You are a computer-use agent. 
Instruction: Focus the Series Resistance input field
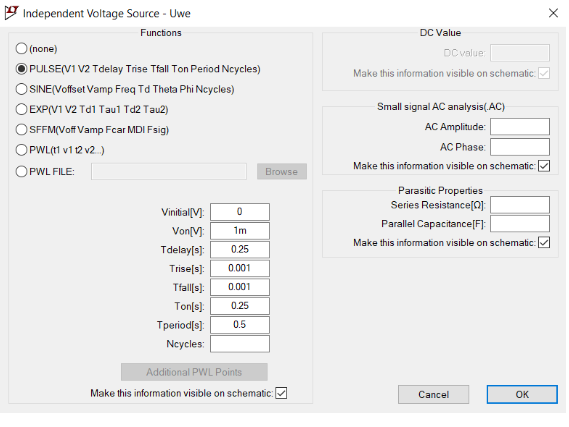tap(520, 205)
